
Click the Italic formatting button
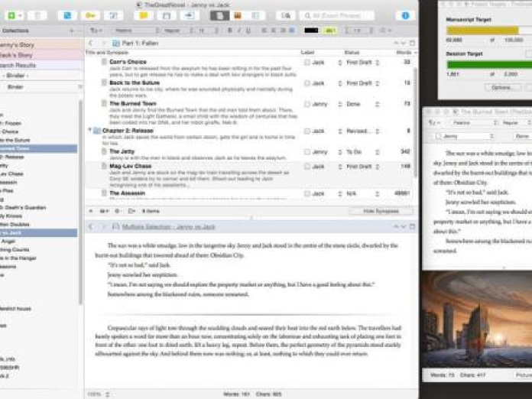238,31
